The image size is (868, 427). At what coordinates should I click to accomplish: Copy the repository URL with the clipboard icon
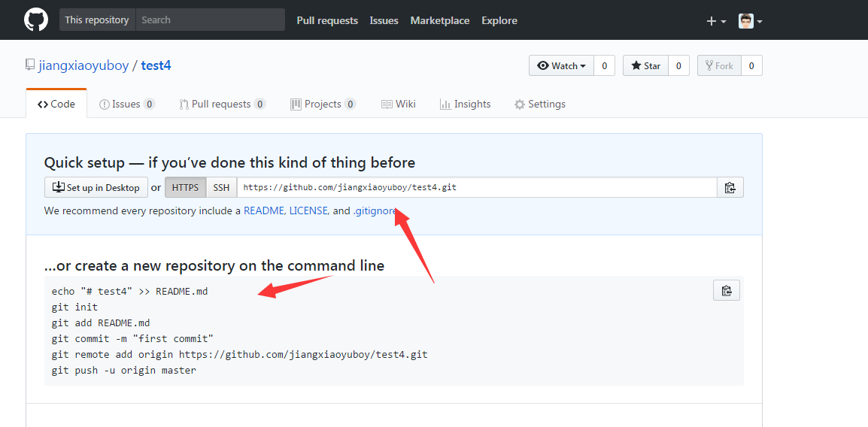[730, 187]
